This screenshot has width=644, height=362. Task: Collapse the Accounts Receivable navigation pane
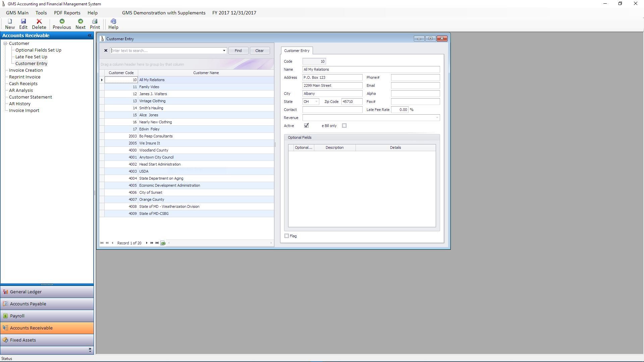(90, 36)
